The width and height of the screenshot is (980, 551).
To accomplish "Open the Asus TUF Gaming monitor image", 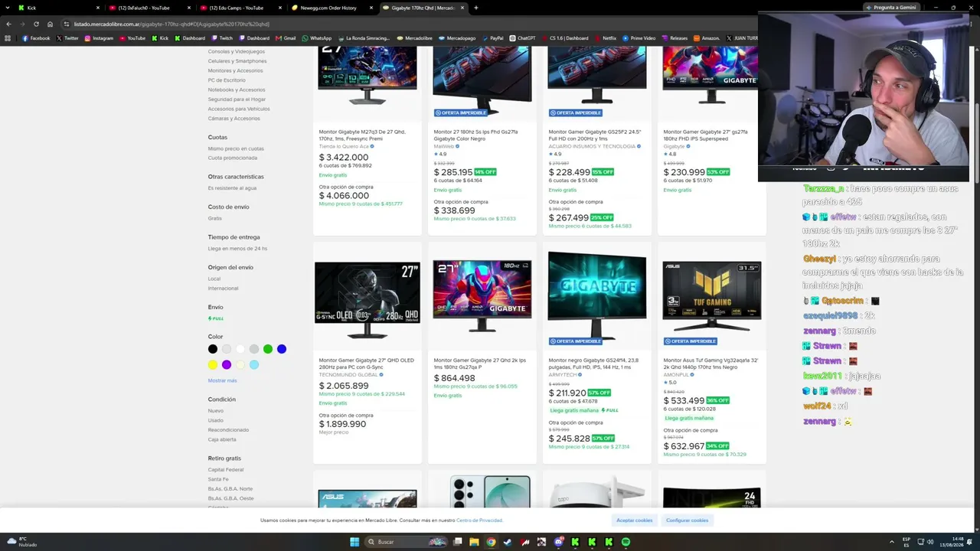I will click(x=712, y=298).
